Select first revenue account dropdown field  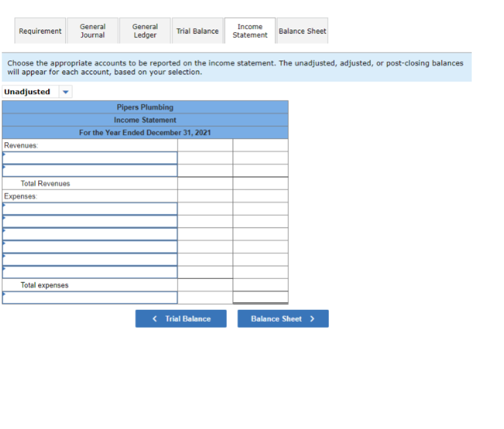(x=89, y=158)
